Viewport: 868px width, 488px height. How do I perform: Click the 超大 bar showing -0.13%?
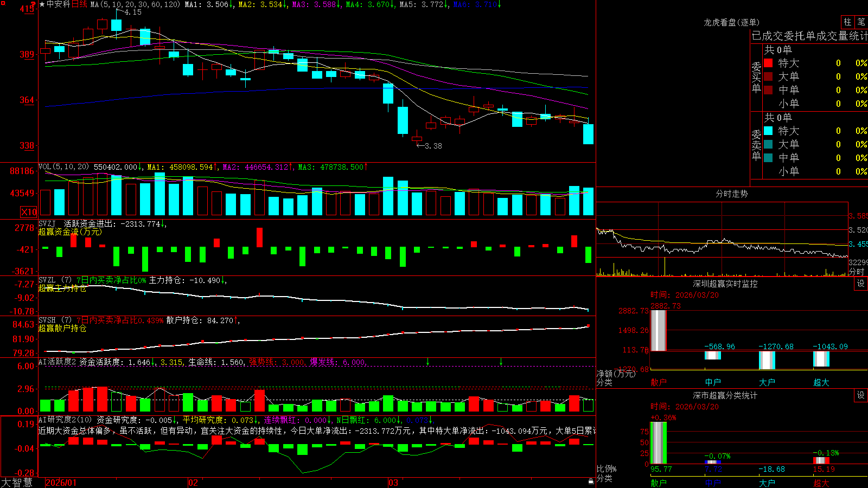tap(821, 460)
